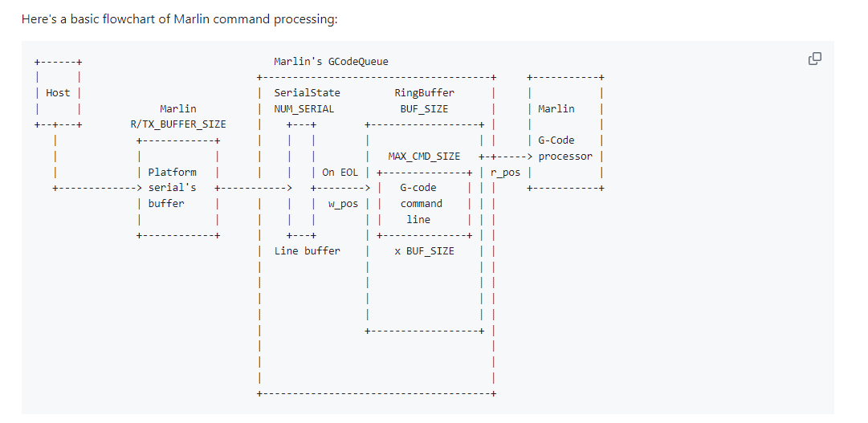
Task: Click the "w_pos" pointer label
Action: 343,203
